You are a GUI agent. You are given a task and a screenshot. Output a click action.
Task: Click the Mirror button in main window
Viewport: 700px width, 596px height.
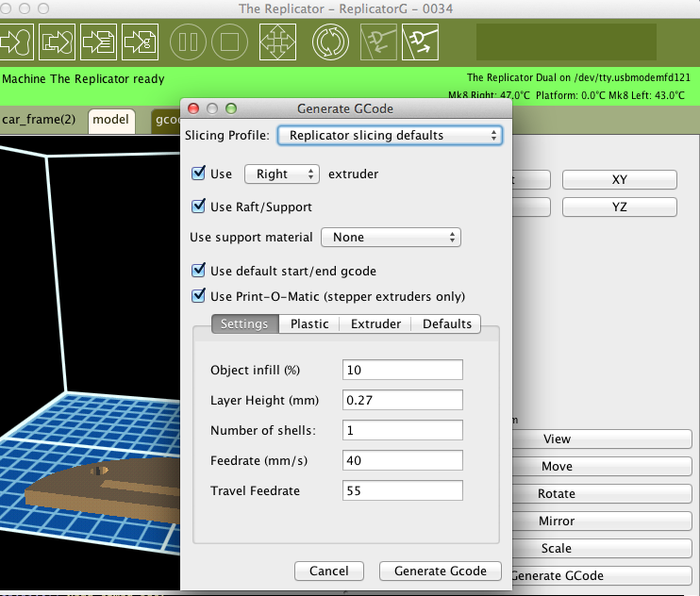tap(602, 521)
